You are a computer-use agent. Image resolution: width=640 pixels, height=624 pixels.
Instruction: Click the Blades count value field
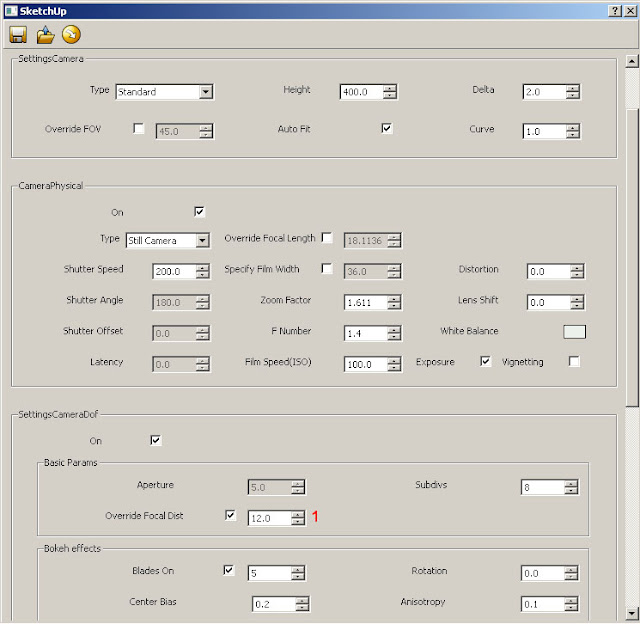270,573
